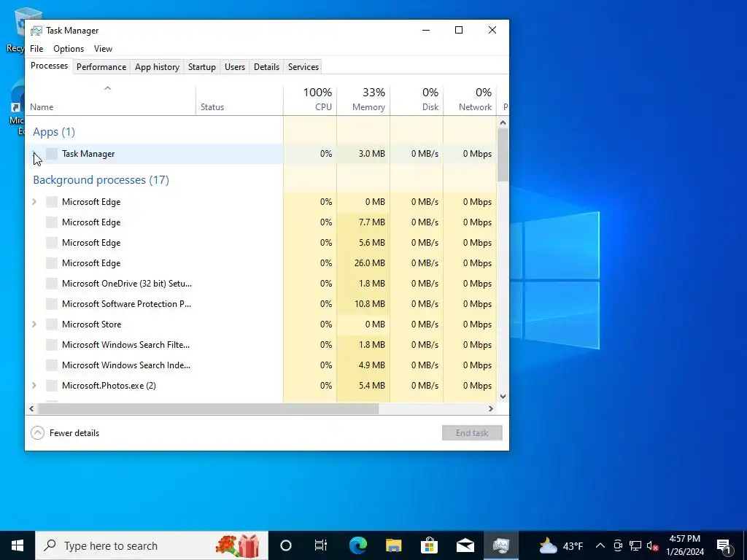Select the Processes tab
This screenshot has height=560, width=747.
point(49,66)
